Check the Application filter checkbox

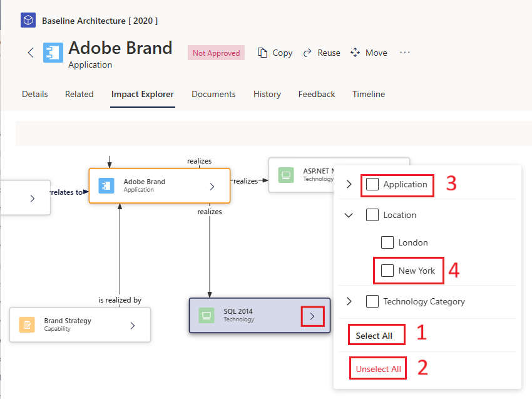pyautogui.click(x=372, y=184)
